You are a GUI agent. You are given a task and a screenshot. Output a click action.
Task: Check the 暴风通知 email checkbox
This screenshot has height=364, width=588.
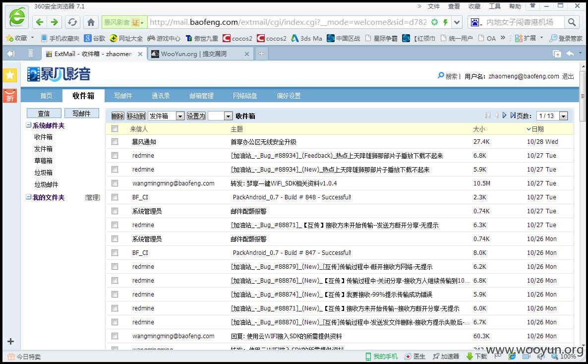coord(115,141)
